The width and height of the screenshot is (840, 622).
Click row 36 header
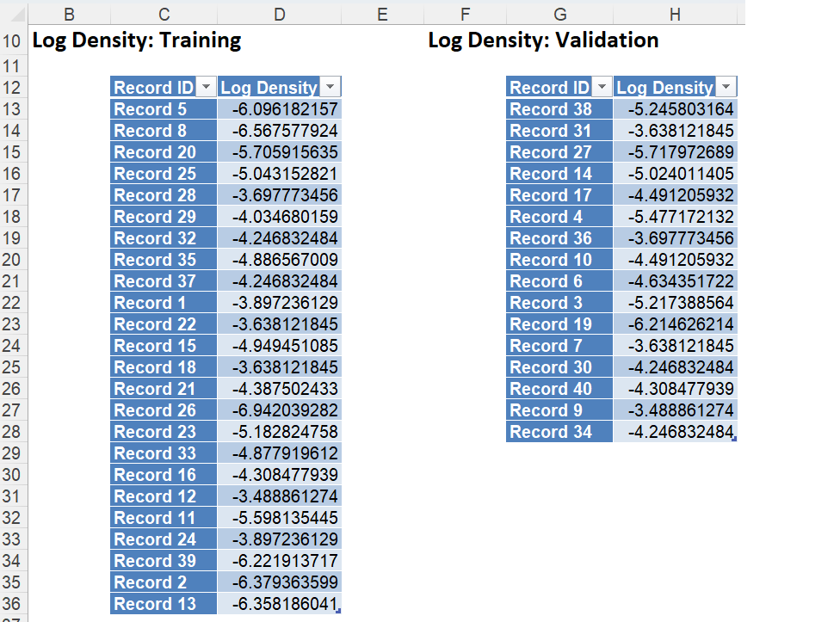[12, 604]
